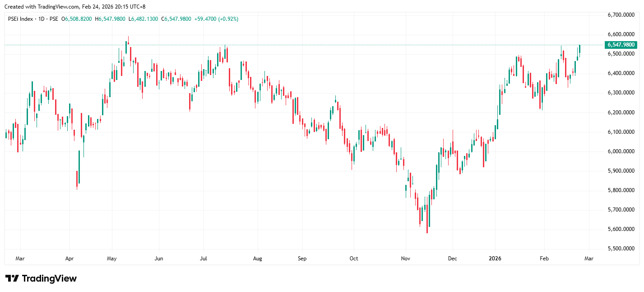This screenshot has width=644, height=292.
Task: Click the high value H6,547.9800
Action: coord(111,19)
